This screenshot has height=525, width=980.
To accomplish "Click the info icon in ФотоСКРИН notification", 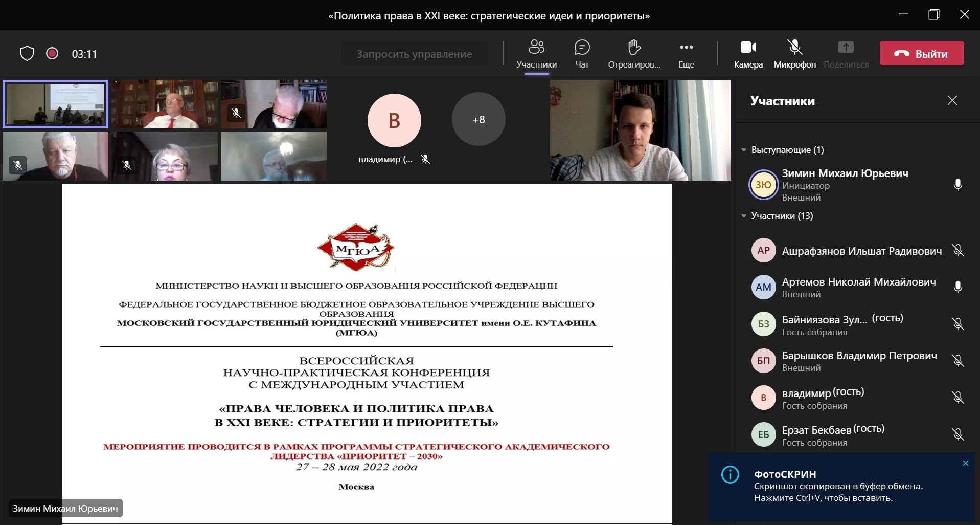I will click(730, 475).
